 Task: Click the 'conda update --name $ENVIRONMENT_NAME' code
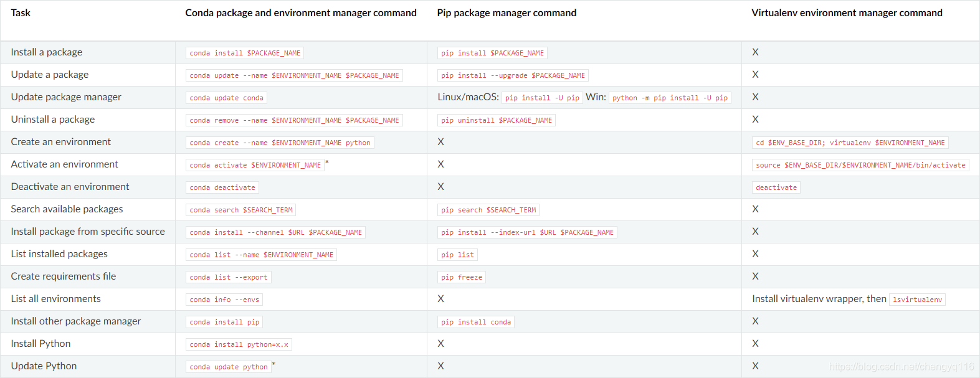point(295,75)
